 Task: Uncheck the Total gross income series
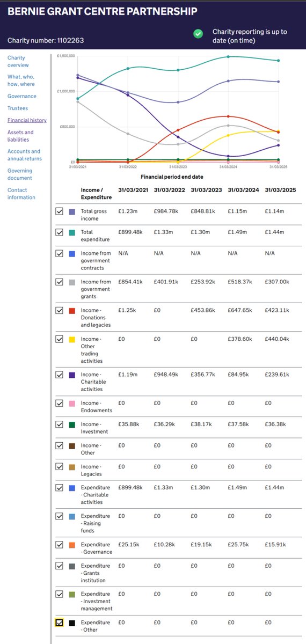(60, 211)
